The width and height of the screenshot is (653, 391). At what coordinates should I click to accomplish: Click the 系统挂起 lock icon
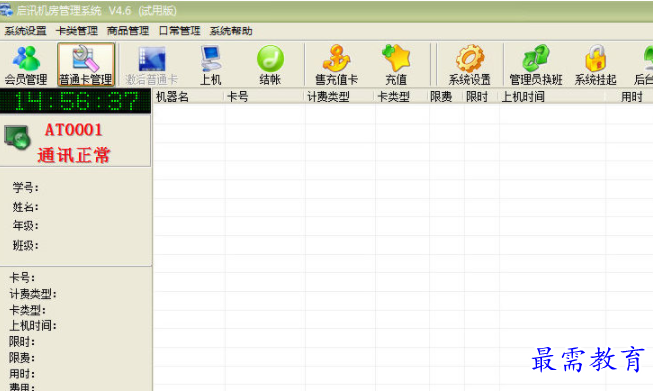click(596, 65)
